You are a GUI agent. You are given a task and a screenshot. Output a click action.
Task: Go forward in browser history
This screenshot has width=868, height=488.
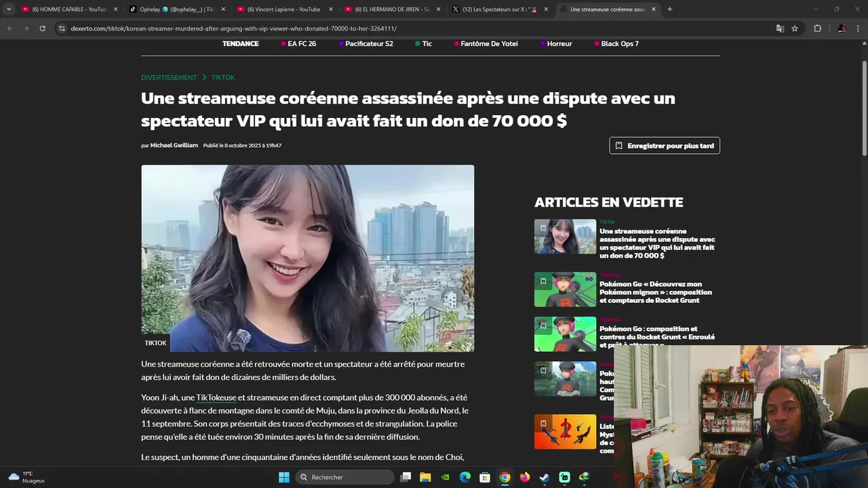tap(26, 28)
